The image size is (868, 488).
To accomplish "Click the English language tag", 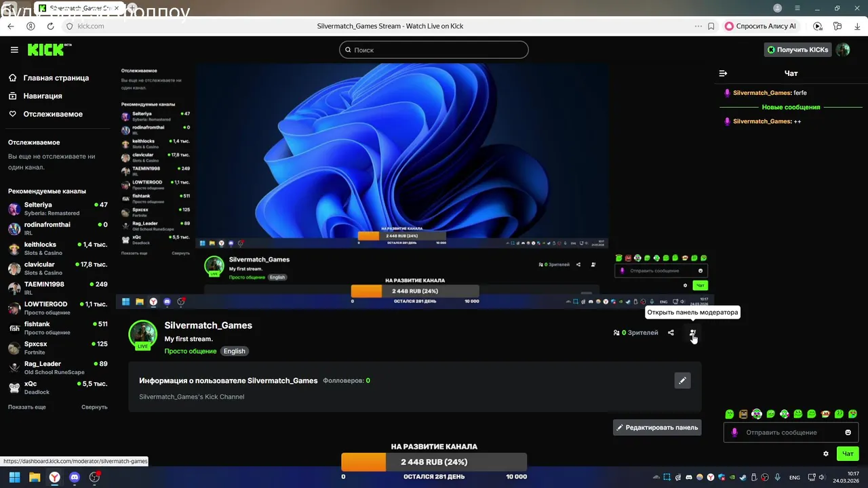I will click(x=234, y=351).
